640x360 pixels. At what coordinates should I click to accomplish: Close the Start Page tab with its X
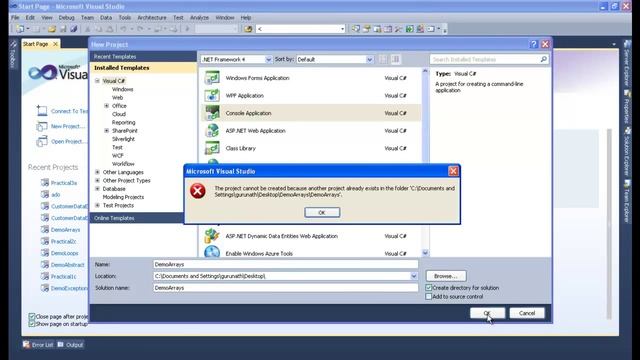click(55, 44)
